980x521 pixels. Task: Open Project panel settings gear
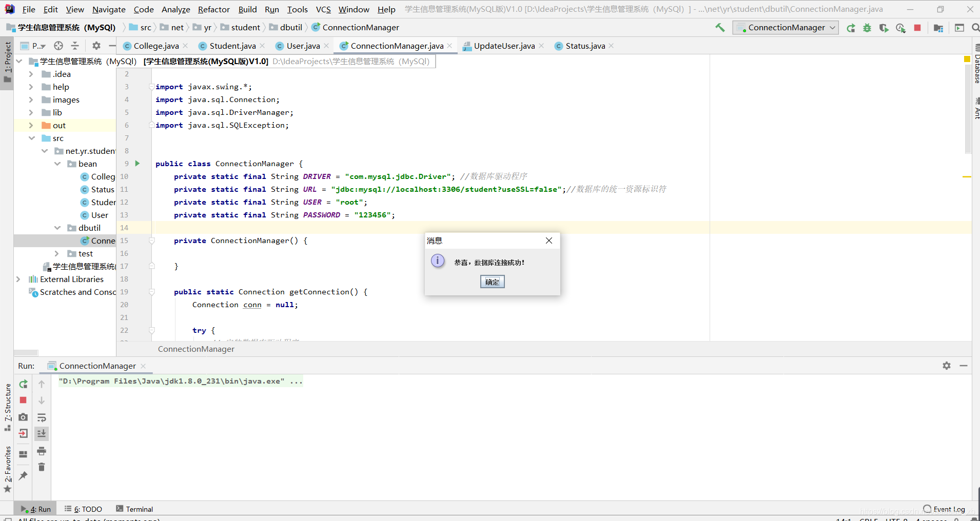96,46
